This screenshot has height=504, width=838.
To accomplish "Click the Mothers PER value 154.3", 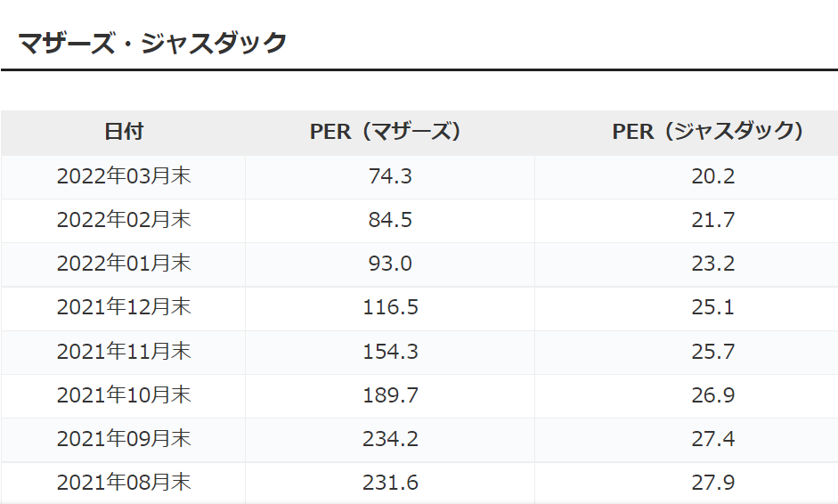I will pos(390,351).
